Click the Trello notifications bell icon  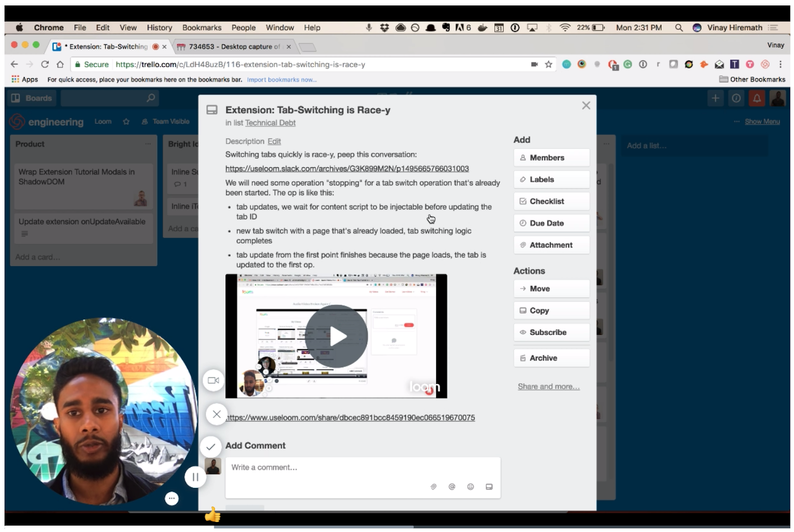click(x=757, y=98)
